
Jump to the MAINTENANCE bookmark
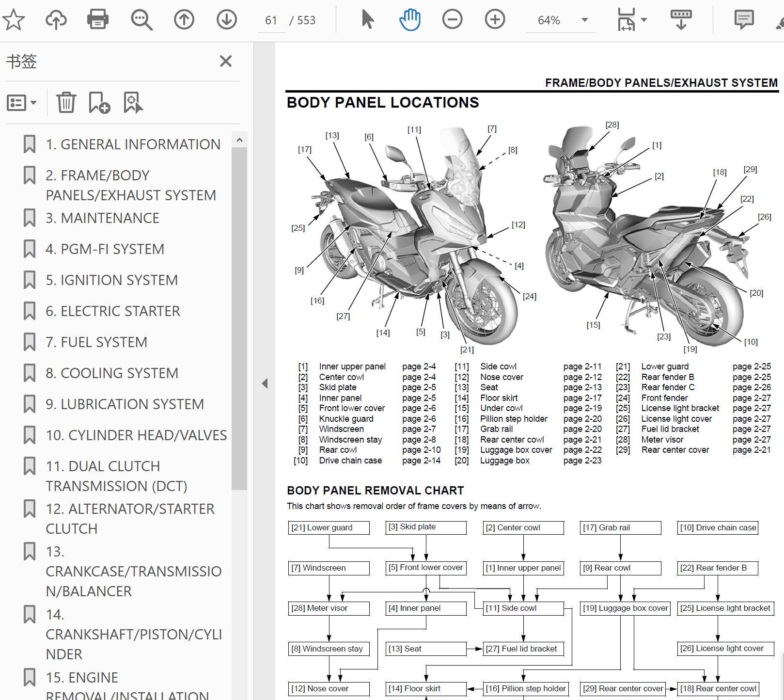(102, 218)
